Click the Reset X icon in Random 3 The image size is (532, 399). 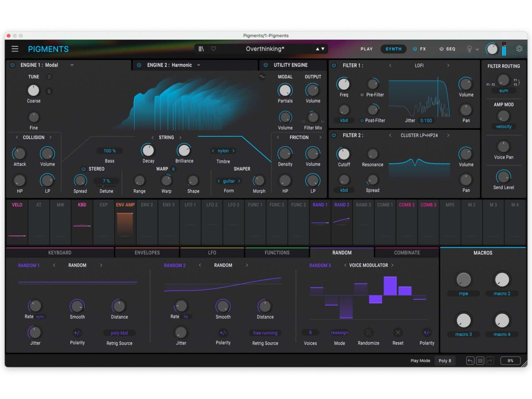(398, 332)
